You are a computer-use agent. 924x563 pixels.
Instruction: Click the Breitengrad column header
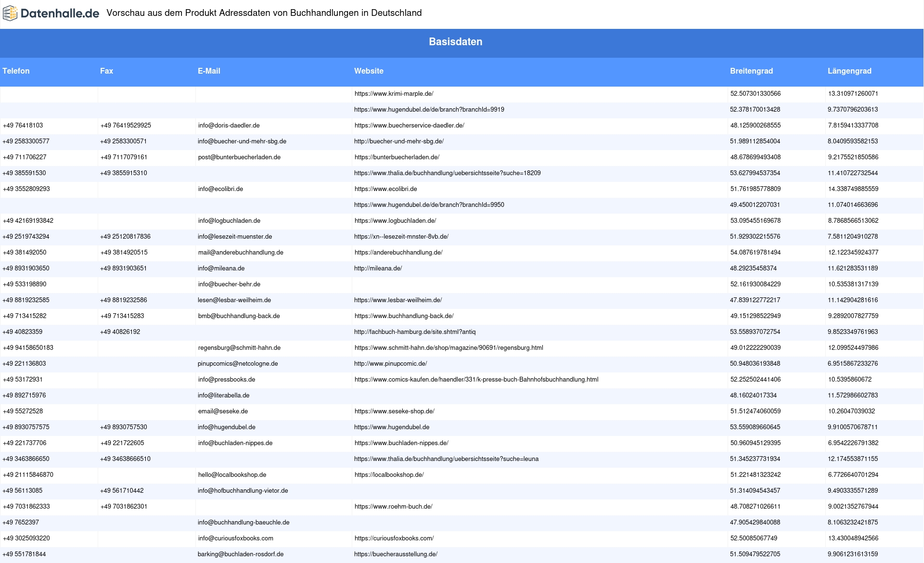click(x=751, y=71)
